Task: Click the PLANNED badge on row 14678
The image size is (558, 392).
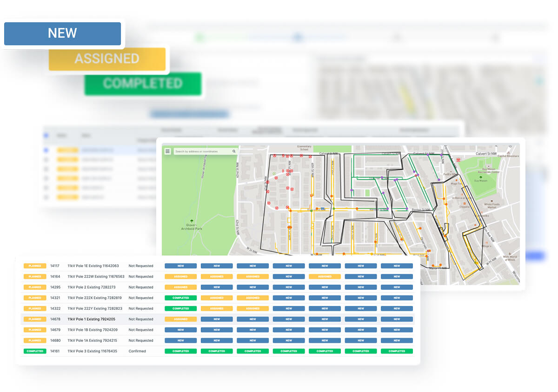Action: 35,319
